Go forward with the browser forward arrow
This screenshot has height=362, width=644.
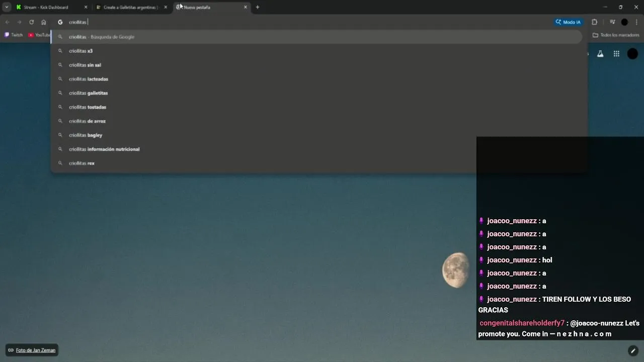pyautogui.click(x=19, y=22)
